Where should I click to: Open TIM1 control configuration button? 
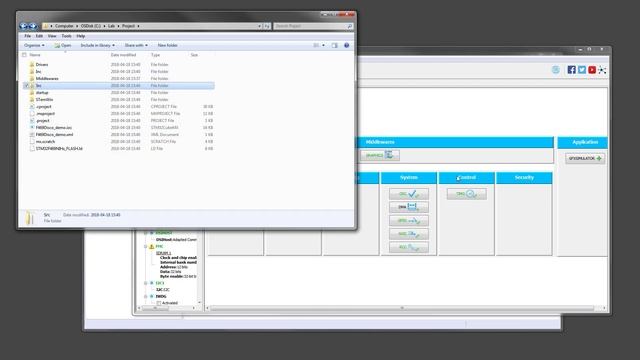tap(467, 194)
